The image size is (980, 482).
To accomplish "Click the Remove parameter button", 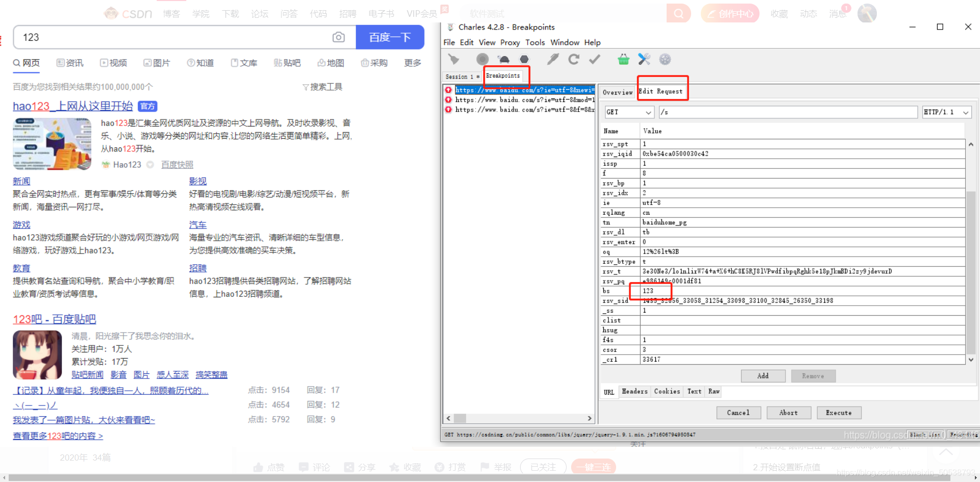I will pos(813,376).
